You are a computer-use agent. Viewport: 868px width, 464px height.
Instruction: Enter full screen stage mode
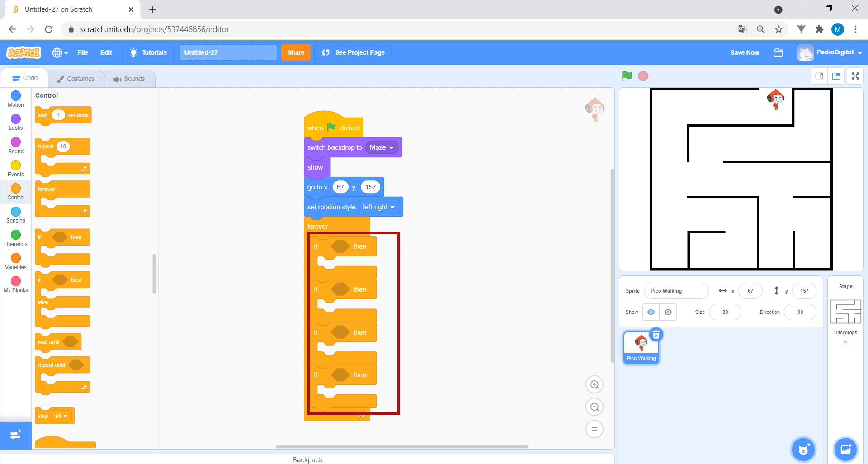pos(855,76)
